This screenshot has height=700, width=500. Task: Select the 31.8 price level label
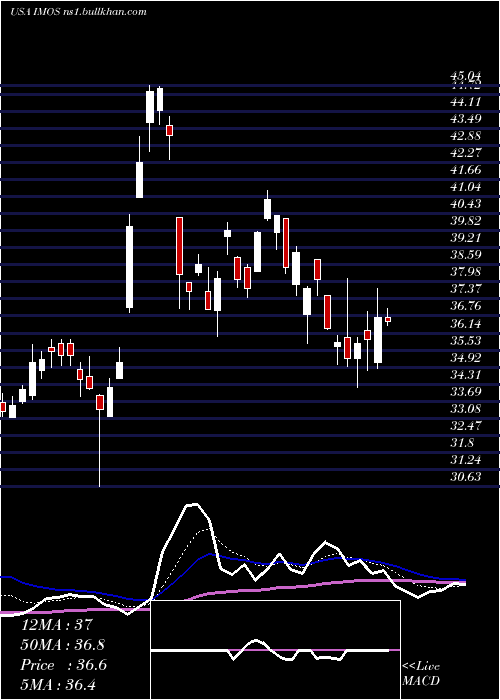pyautogui.click(x=462, y=443)
